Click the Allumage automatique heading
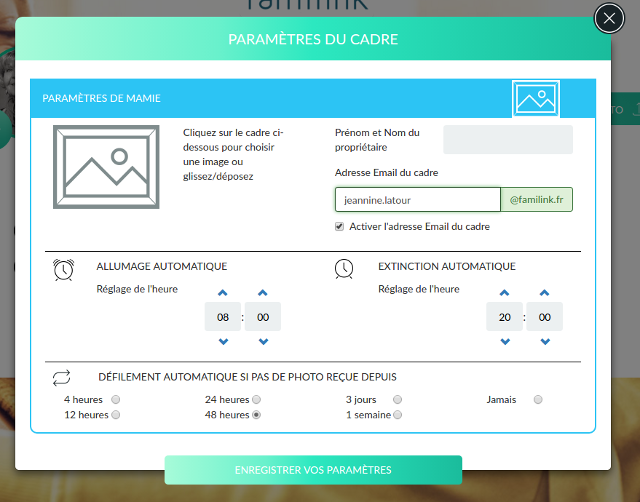This screenshot has height=502, width=640. [162, 266]
